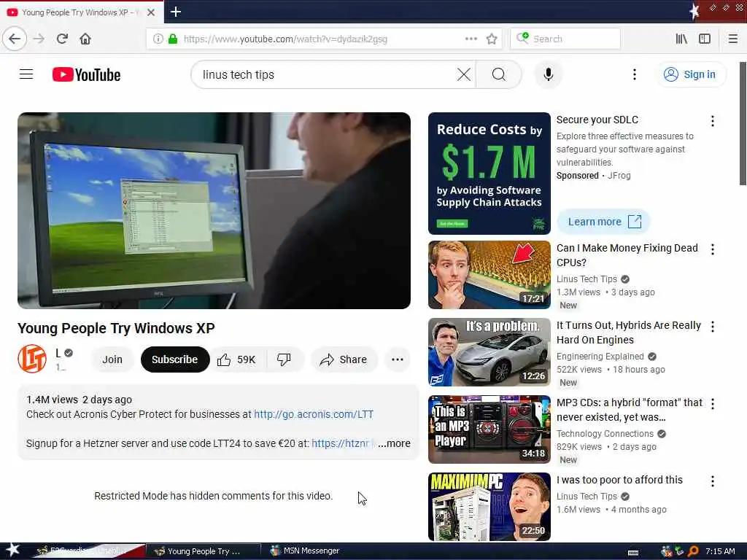Screen dimensions: 747x560
Task: Open the MP3 Player video thumbnail
Action: (x=489, y=429)
